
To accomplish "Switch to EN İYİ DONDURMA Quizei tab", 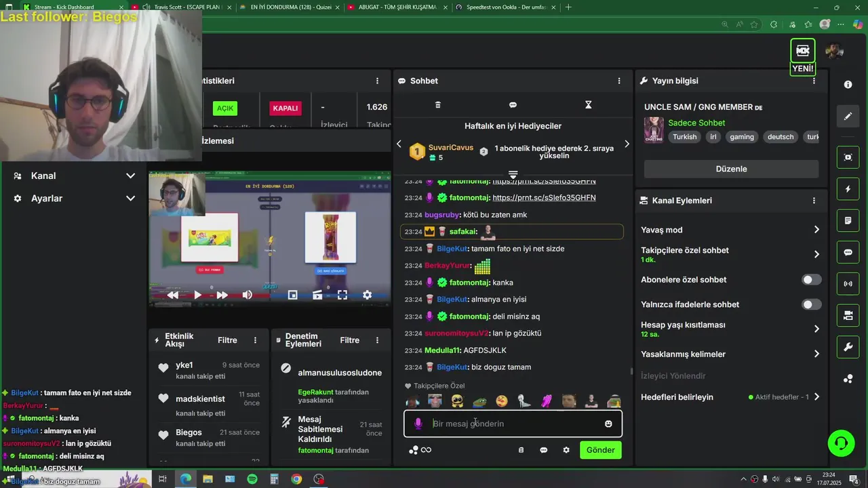I will (x=290, y=7).
